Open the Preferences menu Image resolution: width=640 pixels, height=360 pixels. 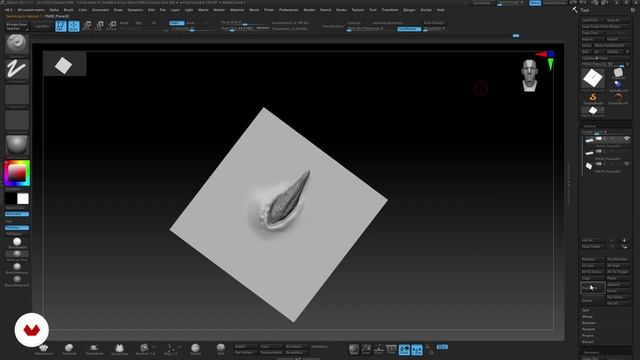(x=288, y=10)
